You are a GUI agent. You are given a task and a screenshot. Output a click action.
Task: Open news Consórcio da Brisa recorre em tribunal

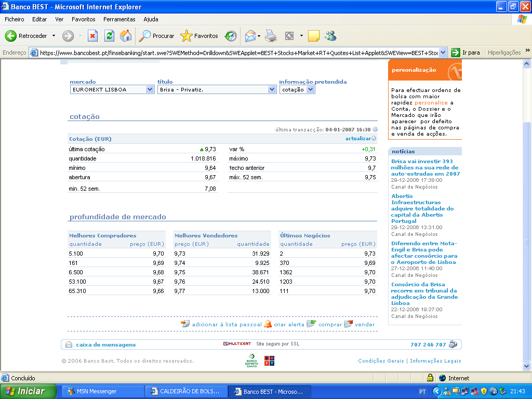tap(424, 294)
